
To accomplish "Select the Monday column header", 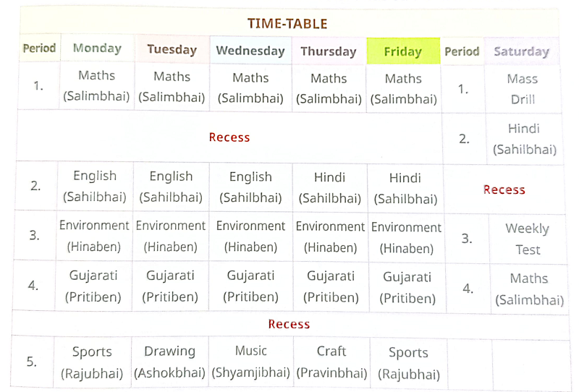I will pyautogui.click(x=97, y=48).
